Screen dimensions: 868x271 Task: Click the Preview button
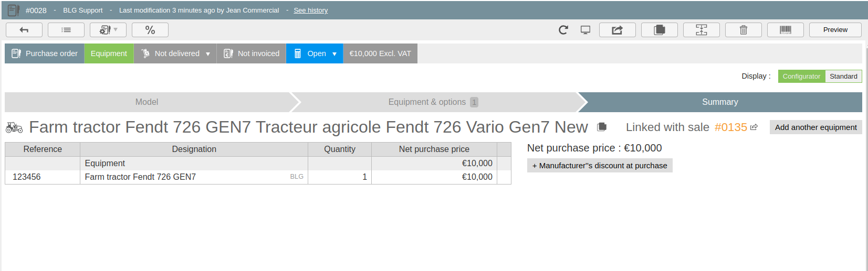click(x=835, y=30)
